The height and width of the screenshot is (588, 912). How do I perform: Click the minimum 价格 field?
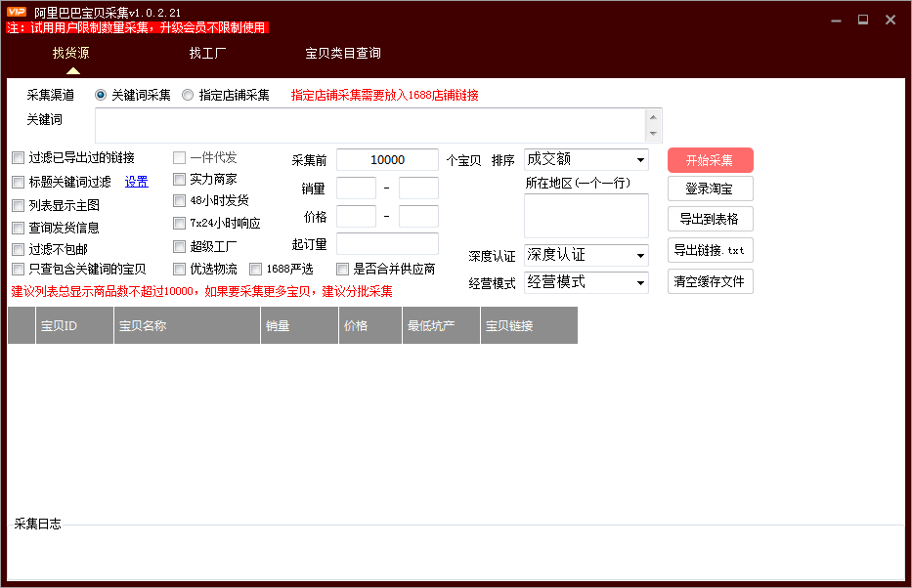(x=356, y=216)
